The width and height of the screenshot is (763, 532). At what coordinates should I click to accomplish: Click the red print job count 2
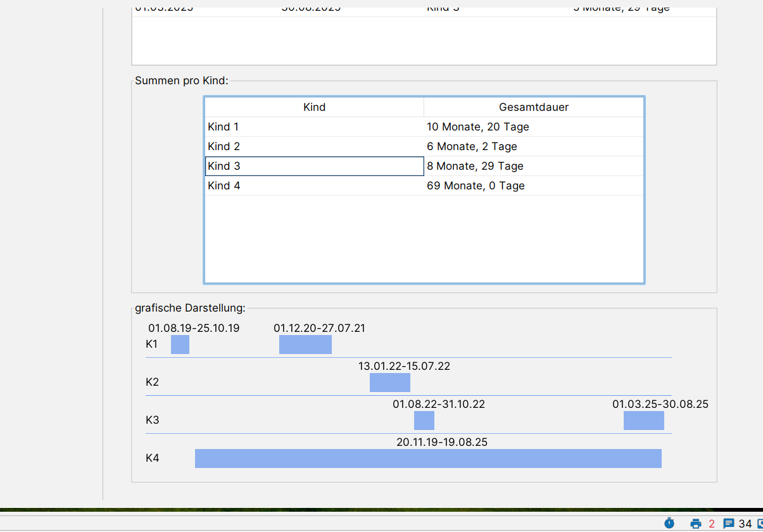pos(712,524)
